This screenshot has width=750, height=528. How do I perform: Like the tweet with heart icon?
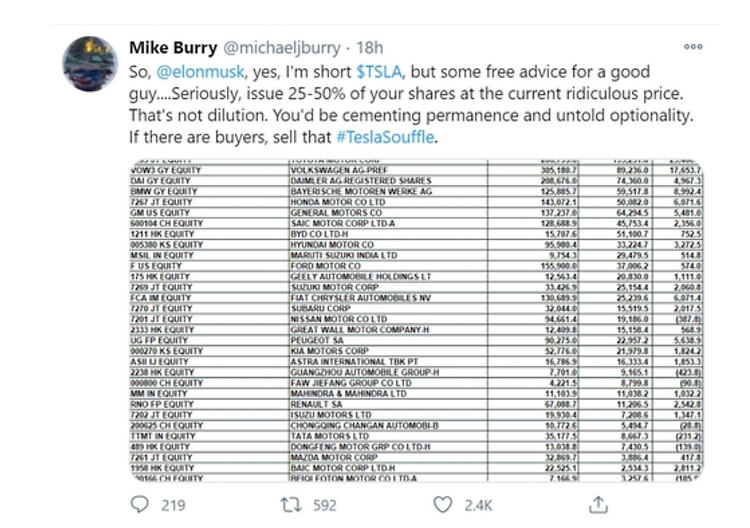(442, 505)
